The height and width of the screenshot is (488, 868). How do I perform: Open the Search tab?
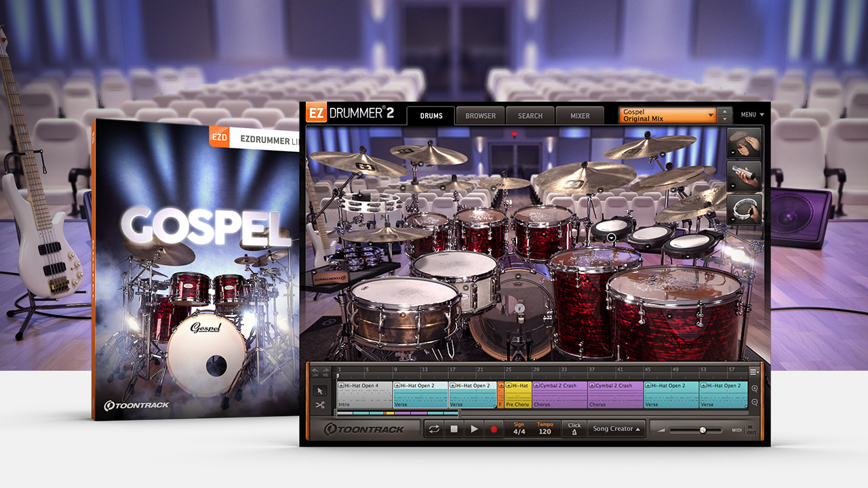530,116
